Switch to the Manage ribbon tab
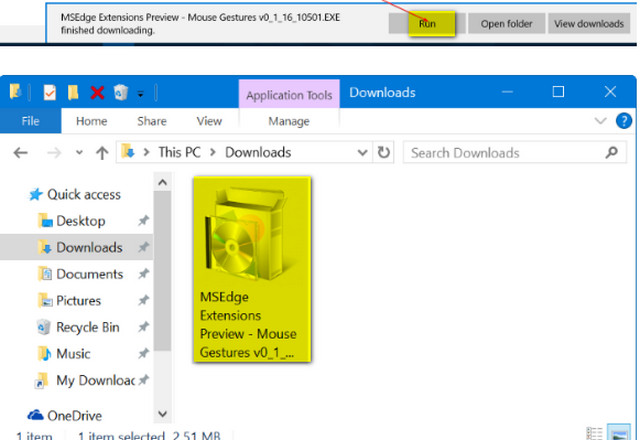The image size is (640, 440). point(289,121)
